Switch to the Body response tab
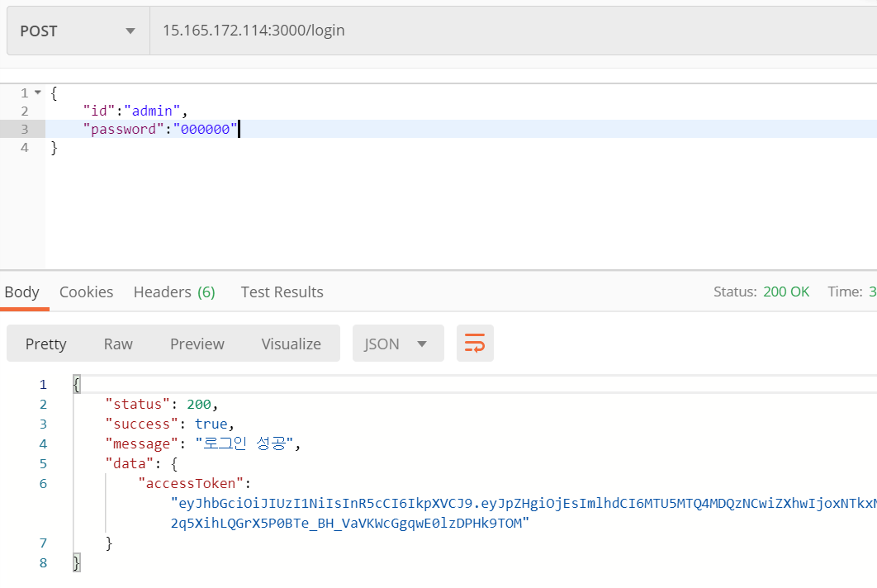Viewport: 877px width, 588px height. pos(21,292)
